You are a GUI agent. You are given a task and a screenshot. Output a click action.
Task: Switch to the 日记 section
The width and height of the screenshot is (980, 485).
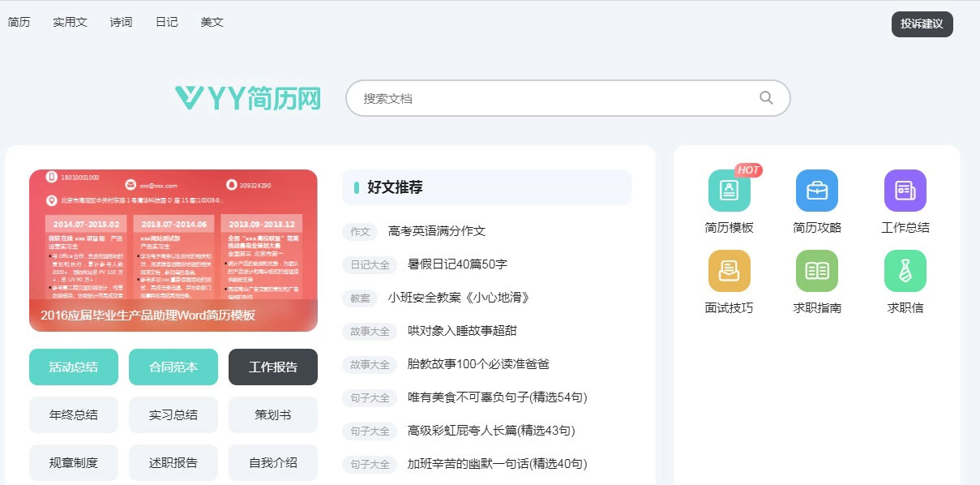coord(165,22)
